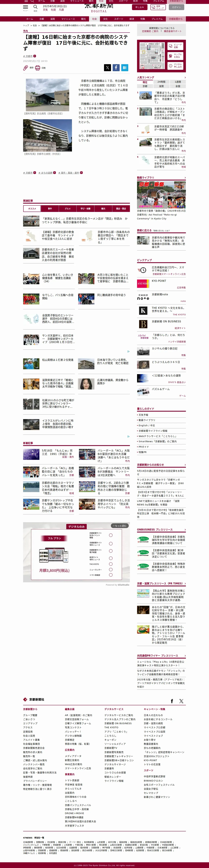Screen dimensions: 209x868
Task: Select 観光 tab in 関連記事
Action: coord(103,209)
